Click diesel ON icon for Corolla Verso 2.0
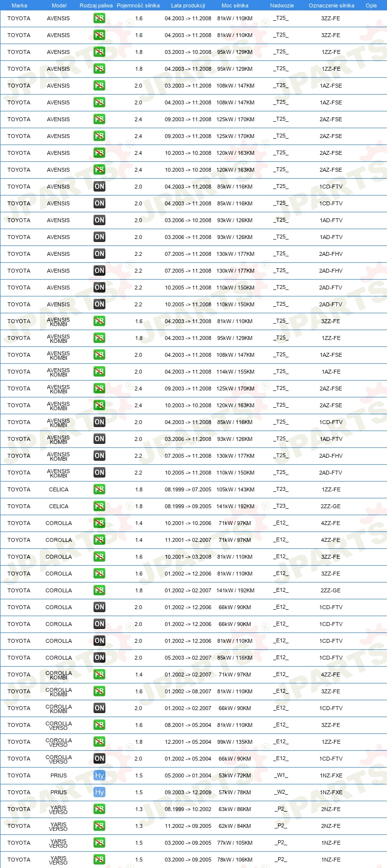Viewport: 387px width, 868px height. coord(99,759)
